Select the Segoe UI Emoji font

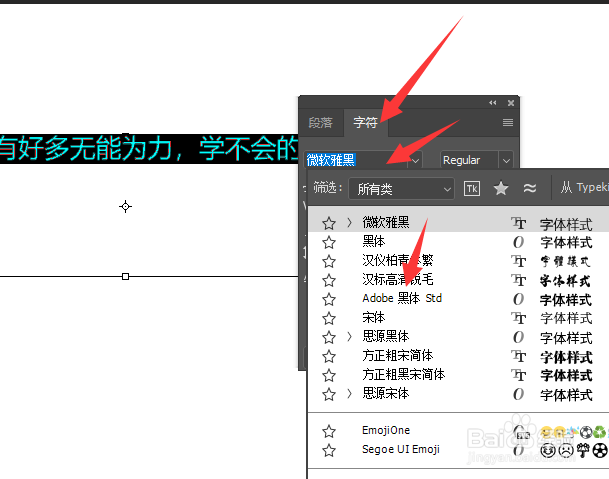[x=401, y=449]
